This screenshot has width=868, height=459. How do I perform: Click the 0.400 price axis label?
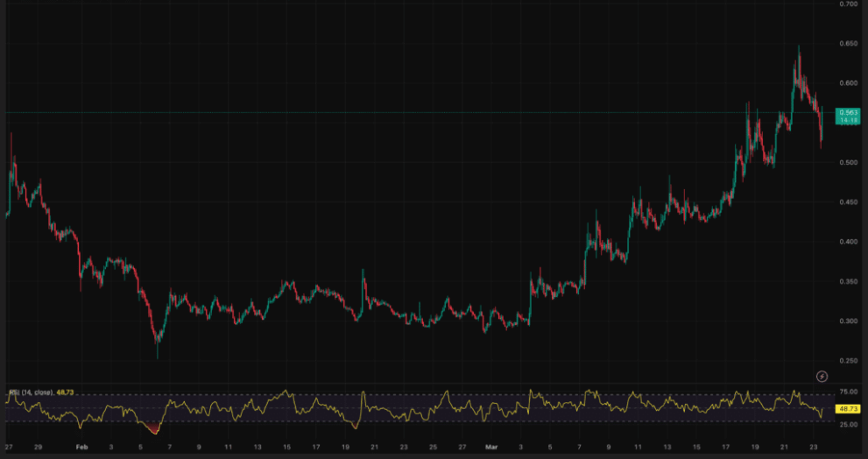(x=848, y=242)
